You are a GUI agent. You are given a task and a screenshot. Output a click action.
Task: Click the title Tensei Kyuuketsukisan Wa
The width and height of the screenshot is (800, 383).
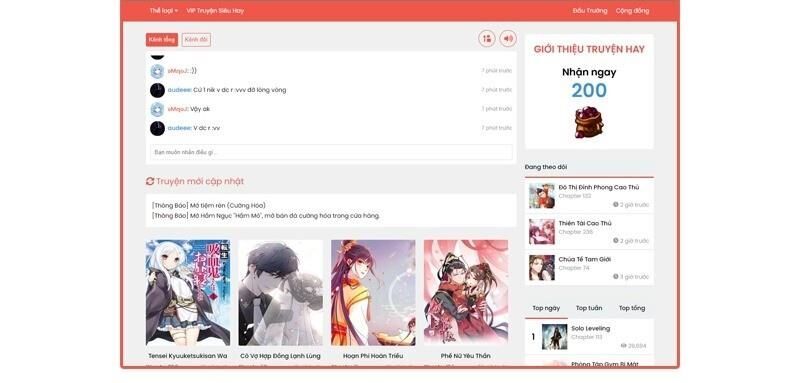(x=188, y=356)
